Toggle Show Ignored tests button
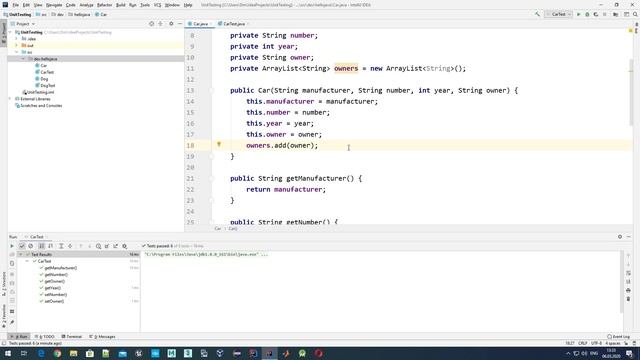The image size is (640, 360). (x=31, y=246)
